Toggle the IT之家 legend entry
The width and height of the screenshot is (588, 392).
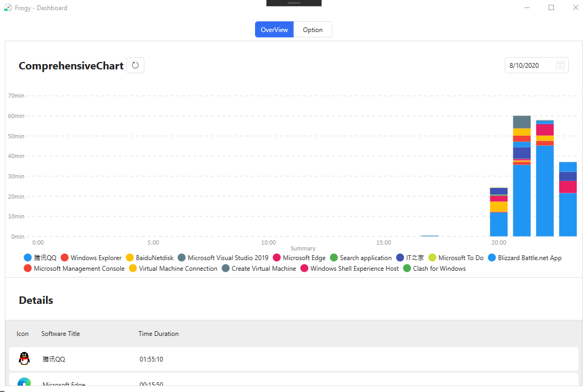pos(410,258)
